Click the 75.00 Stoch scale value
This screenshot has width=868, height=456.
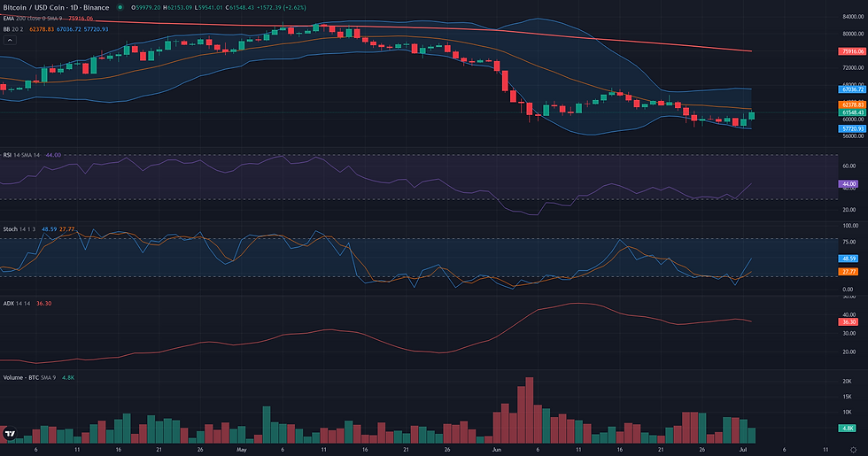coord(849,242)
